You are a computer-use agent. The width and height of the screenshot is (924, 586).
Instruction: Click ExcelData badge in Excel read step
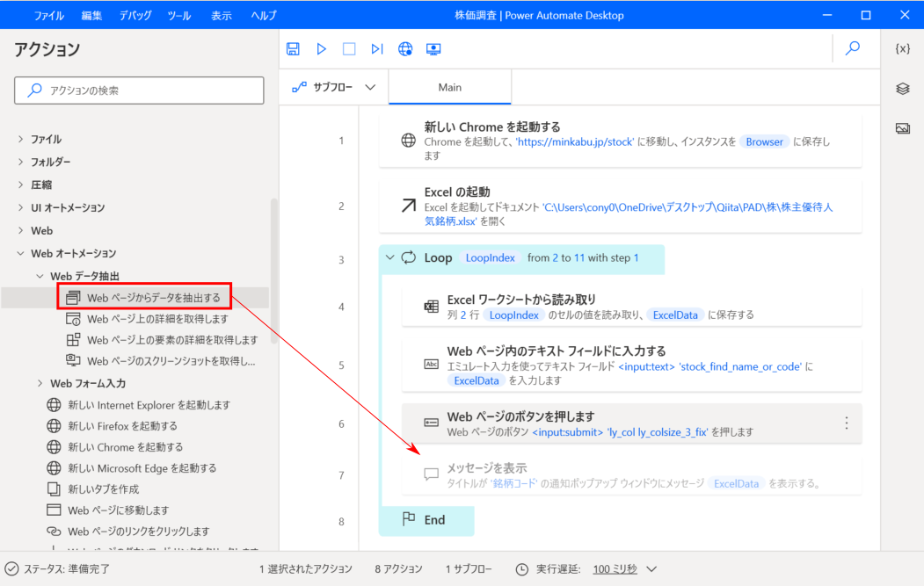tap(675, 315)
